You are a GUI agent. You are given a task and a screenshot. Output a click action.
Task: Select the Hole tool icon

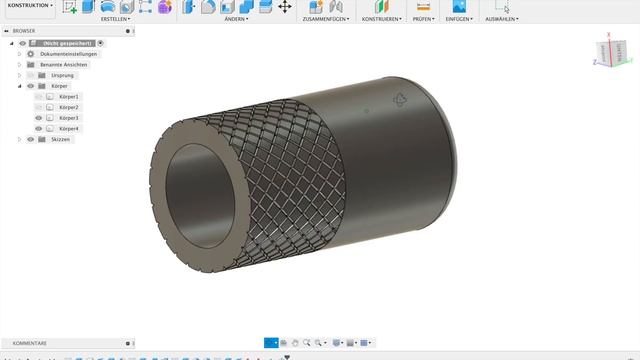click(127, 7)
